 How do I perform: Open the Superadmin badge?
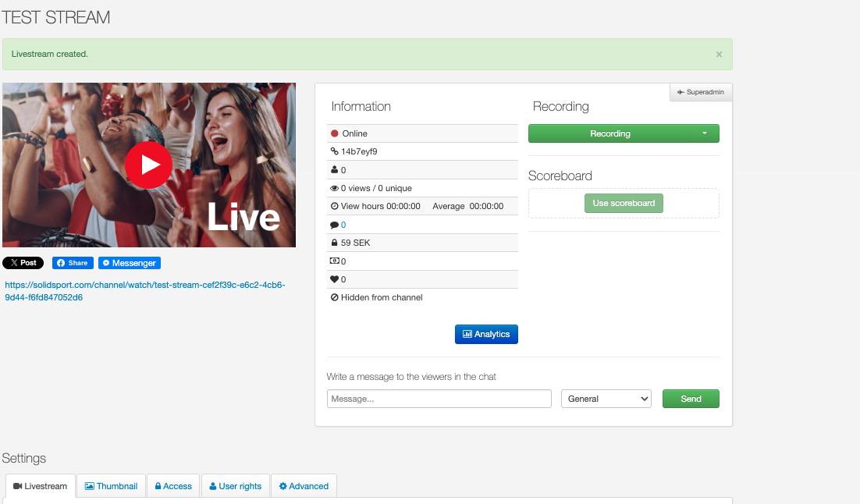tap(700, 92)
